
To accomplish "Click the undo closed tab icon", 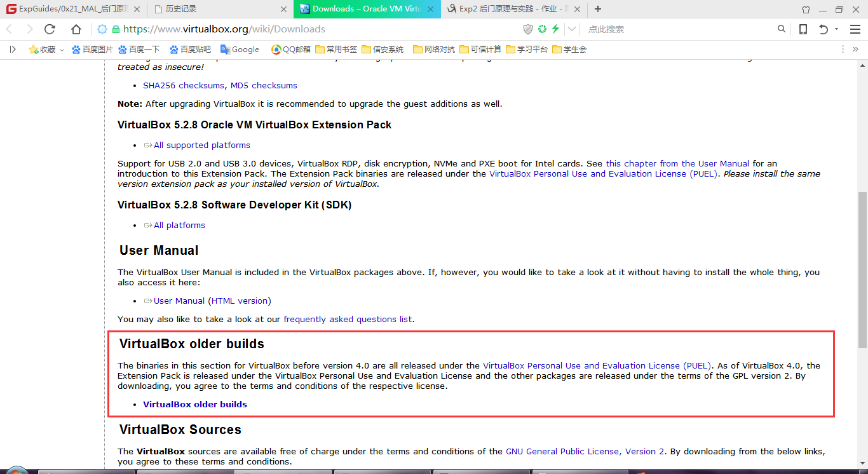I will 824,29.
